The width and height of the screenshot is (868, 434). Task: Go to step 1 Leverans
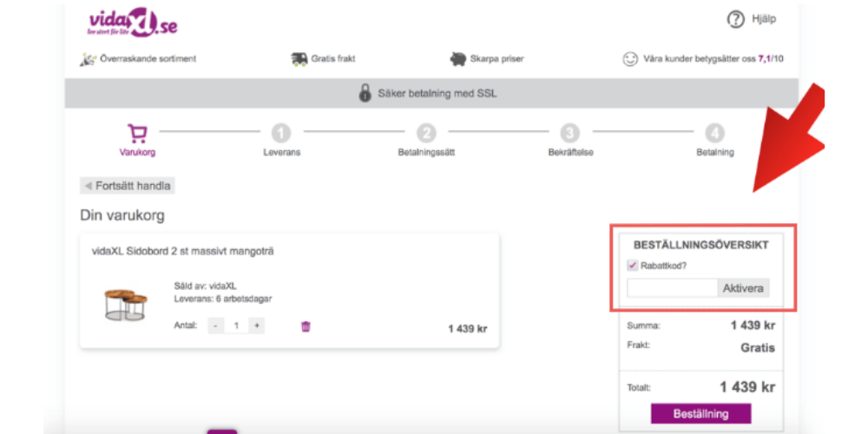click(281, 133)
